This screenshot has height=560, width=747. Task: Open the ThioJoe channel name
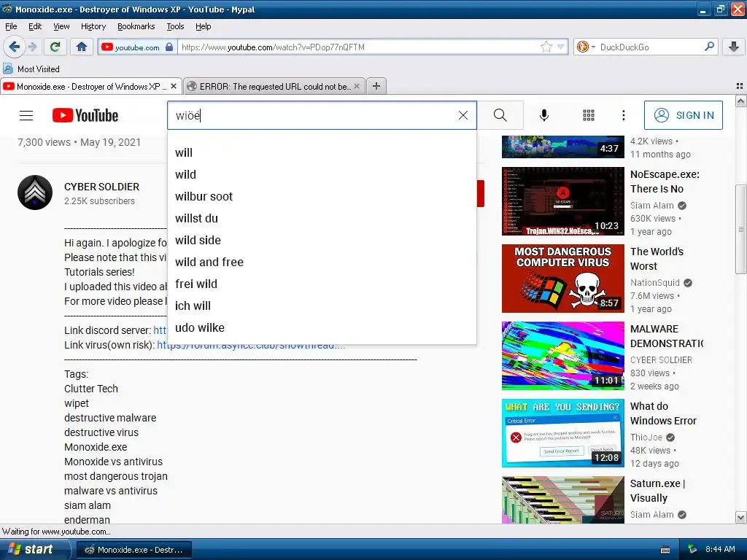tap(646, 437)
